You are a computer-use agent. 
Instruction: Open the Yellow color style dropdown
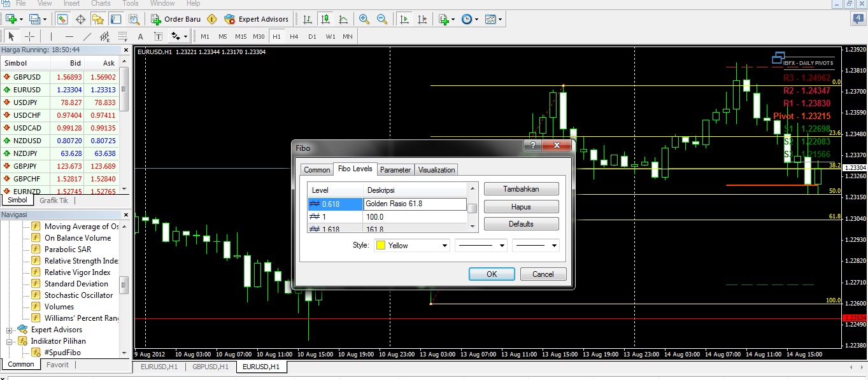coord(412,245)
